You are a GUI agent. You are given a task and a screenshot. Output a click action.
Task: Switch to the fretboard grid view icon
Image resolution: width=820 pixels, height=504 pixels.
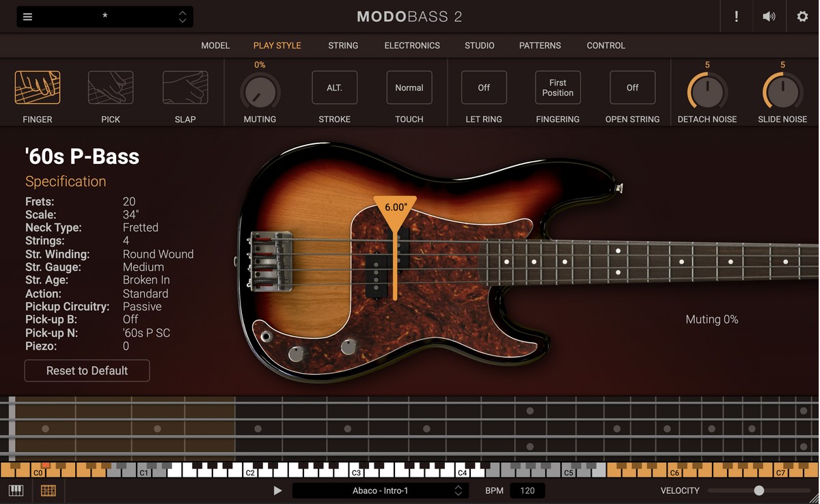(49, 490)
